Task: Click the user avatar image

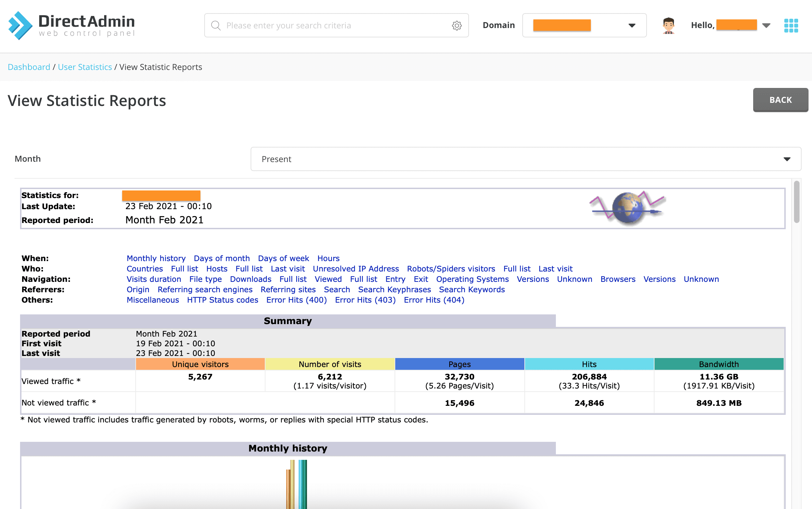Action: coord(668,25)
